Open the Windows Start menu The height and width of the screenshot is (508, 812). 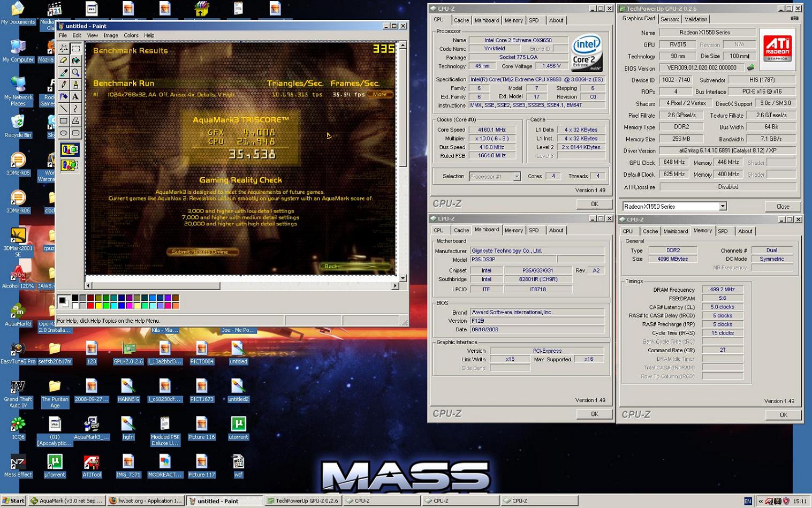(13, 501)
